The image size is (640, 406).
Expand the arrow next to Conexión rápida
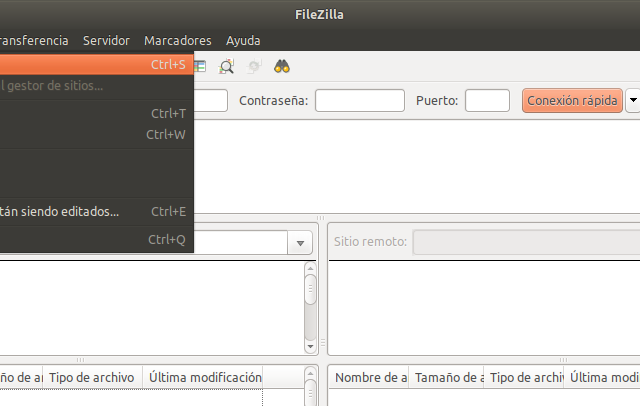click(x=633, y=100)
